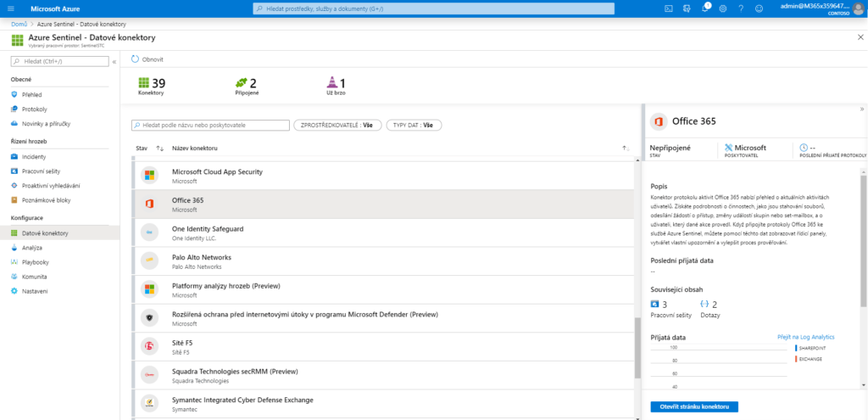Go to Playbooky in the sidebar

tap(36, 262)
